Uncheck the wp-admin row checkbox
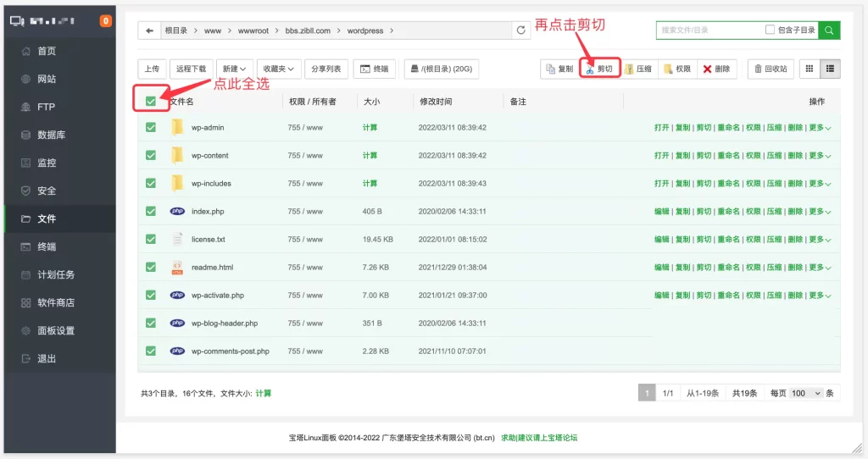Viewport: 868px width, 459px height. [151, 127]
